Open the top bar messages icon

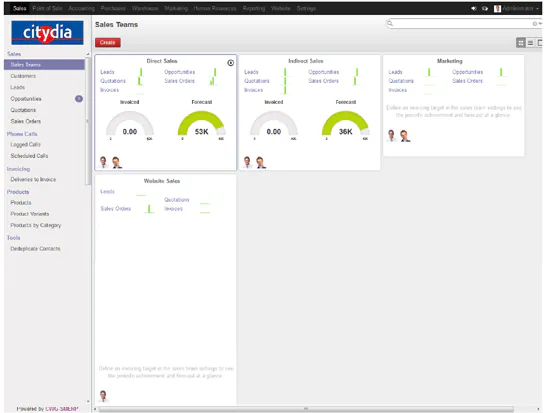[474, 8]
